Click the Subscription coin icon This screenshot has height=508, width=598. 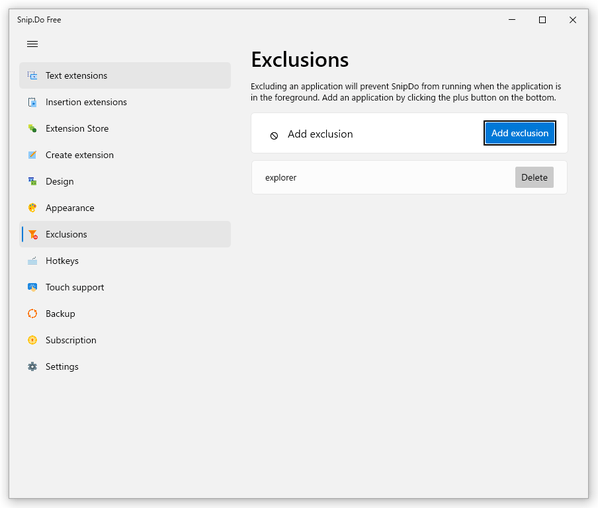[x=32, y=340]
